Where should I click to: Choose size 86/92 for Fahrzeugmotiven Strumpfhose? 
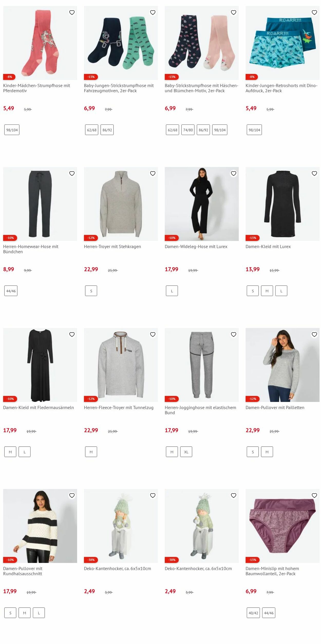[107, 130]
